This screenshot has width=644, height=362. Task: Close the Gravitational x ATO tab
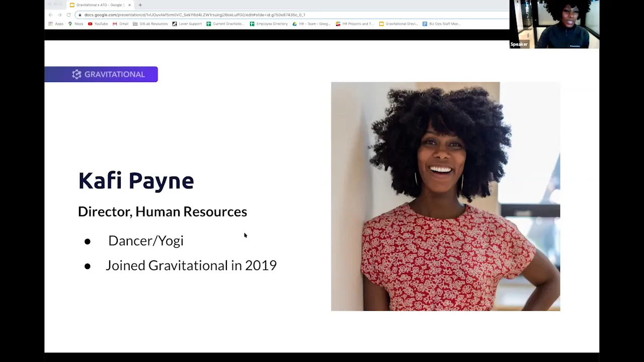click(129, 5)
